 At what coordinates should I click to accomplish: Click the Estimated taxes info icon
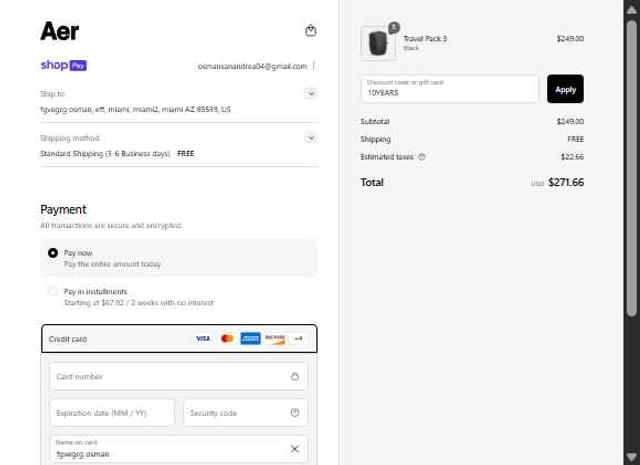click(x=422, y=157)
